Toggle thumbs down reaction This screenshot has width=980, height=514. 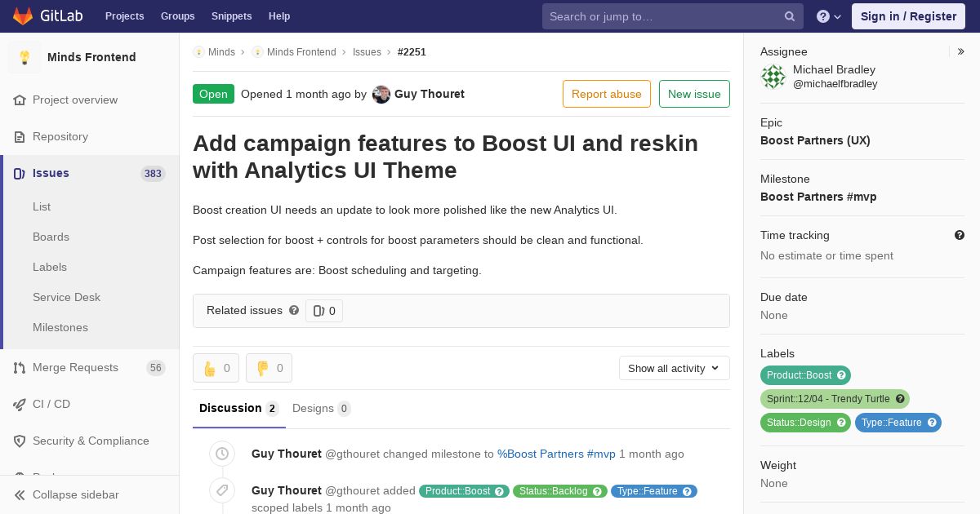(x=269, y=368)
